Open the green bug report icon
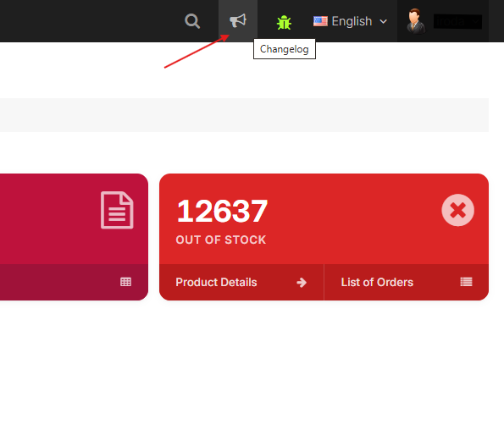Image resolution: width=504 pixels, height=441 pixels. point(284,23)
